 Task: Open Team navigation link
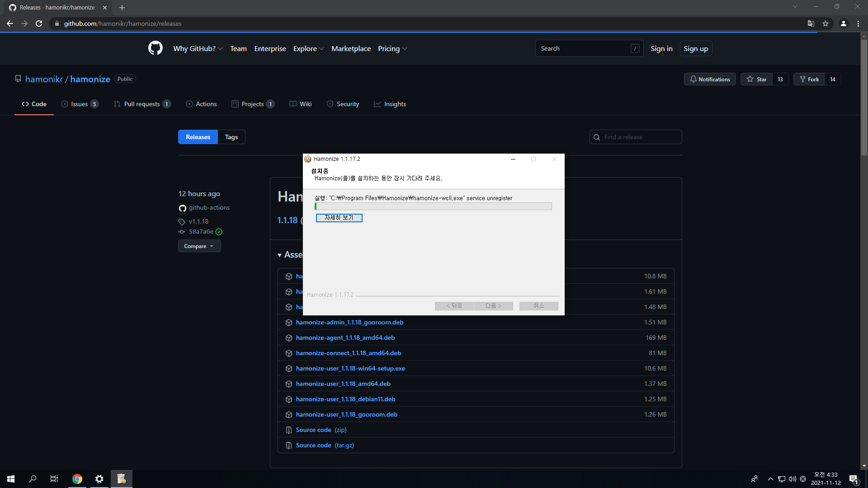tap(238, 48)
